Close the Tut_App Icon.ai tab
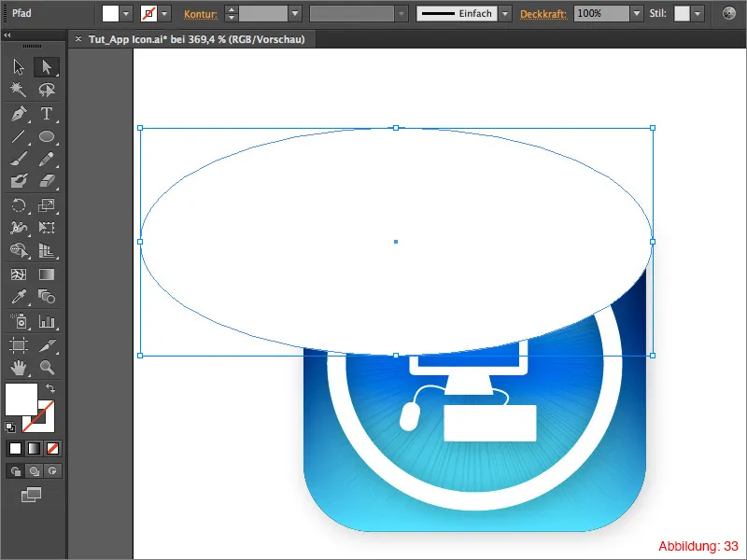Screen dimensions: 747x560 [x=78, y=39]
